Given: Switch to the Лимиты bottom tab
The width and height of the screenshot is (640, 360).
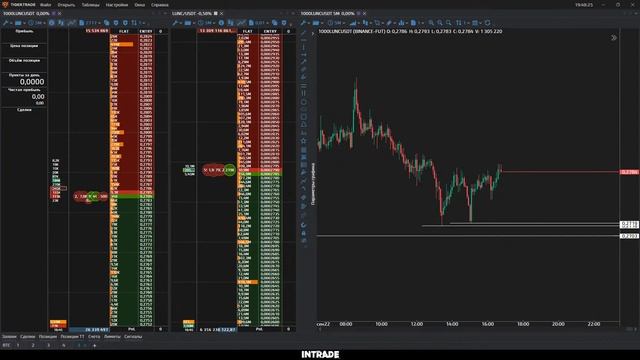Looking at the screenshot, I should coord(112,337).
